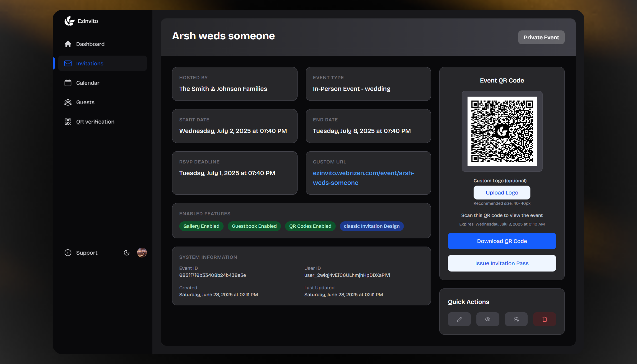Screen dimensions: 637x364
Task: Click the classic Invitation Design badge
Action: tap(372, 226)
